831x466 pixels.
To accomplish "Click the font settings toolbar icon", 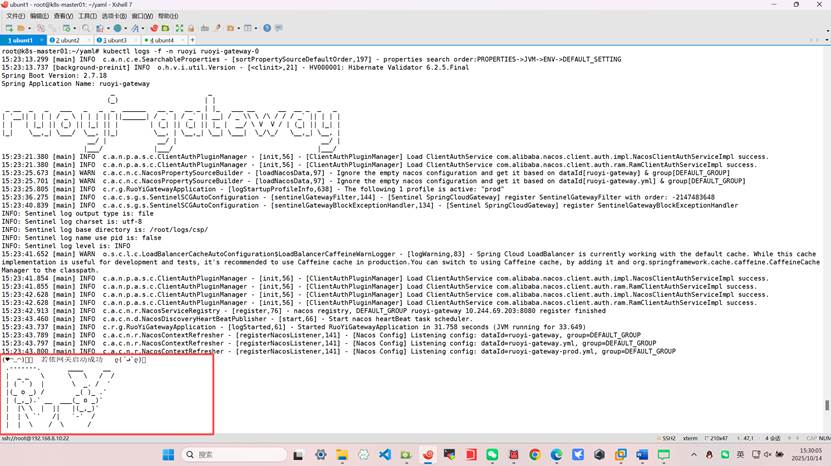I will tap(135, 28).
